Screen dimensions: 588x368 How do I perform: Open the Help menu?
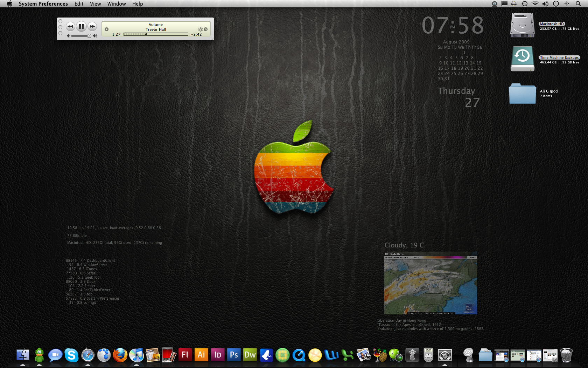click(138, 4)
